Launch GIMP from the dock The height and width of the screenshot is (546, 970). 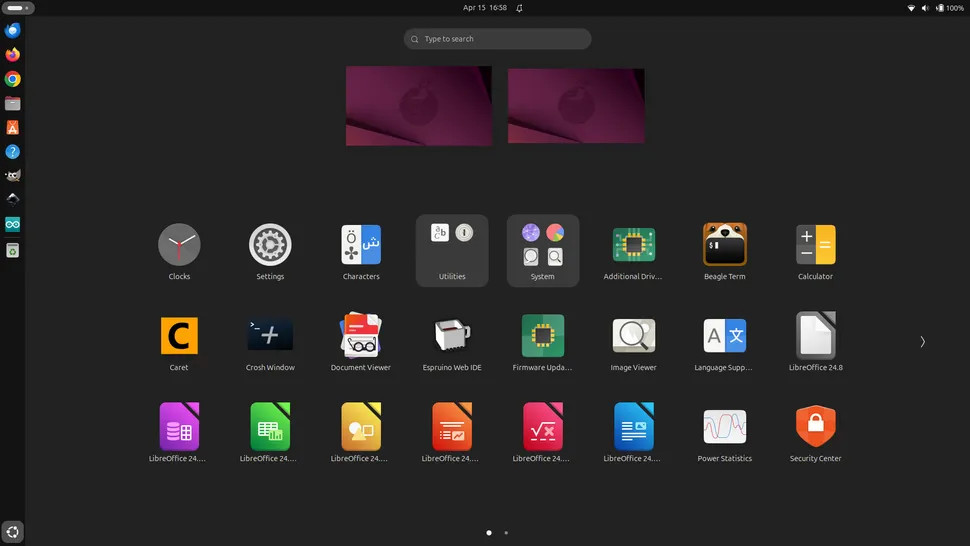click(x=12, y=176)
